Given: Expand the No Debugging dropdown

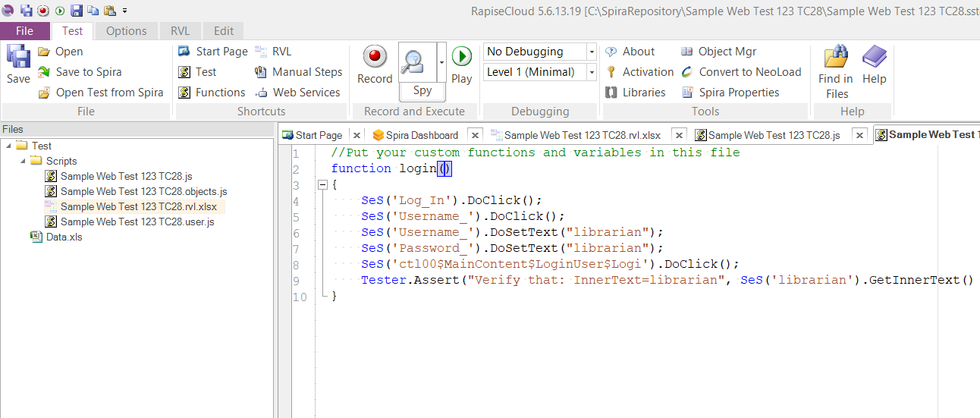Looking at the screenshot, I should coord(592,52).
